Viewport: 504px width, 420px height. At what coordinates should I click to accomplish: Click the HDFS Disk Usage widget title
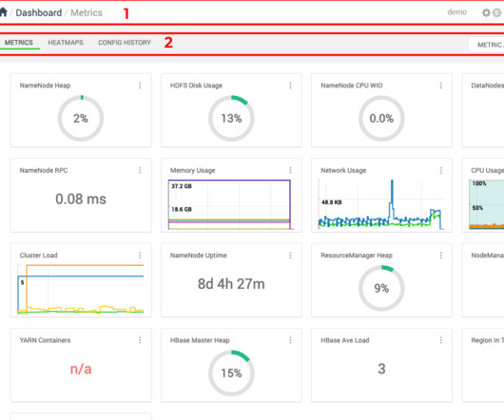[x=196, y=86]
